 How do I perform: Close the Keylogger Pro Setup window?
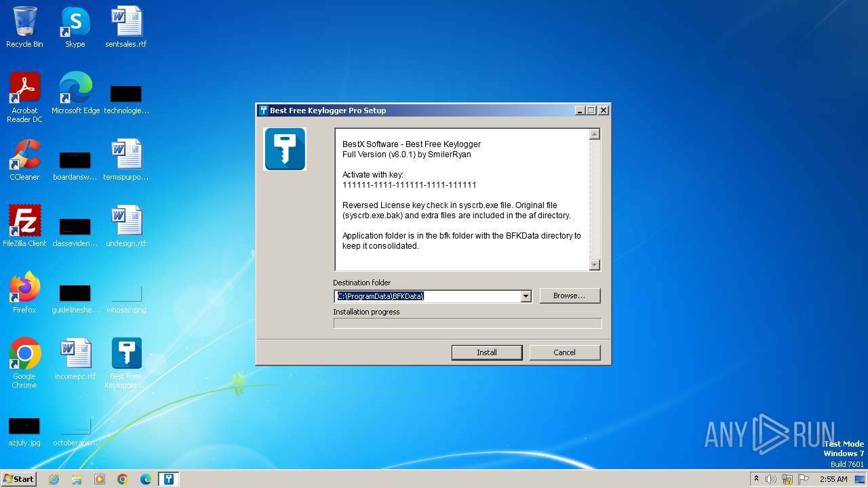(603, 110)
